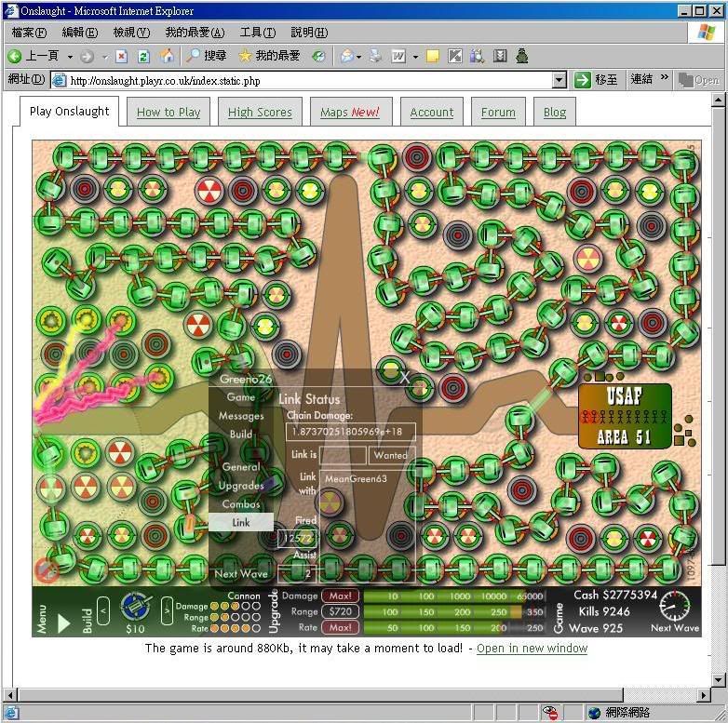This screenshot has width=728, height=723.
Task: Click the Chain Damage value field
Action: tap(351, 432)
